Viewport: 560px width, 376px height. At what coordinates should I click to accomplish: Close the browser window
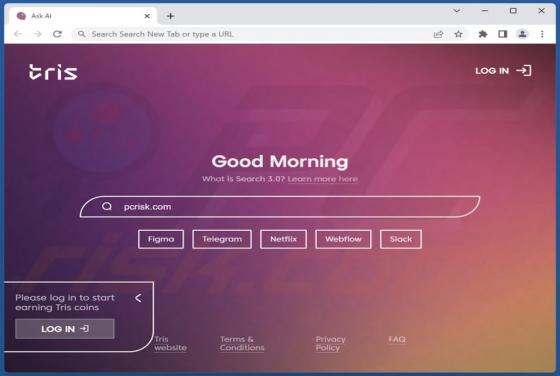(541, 11)
